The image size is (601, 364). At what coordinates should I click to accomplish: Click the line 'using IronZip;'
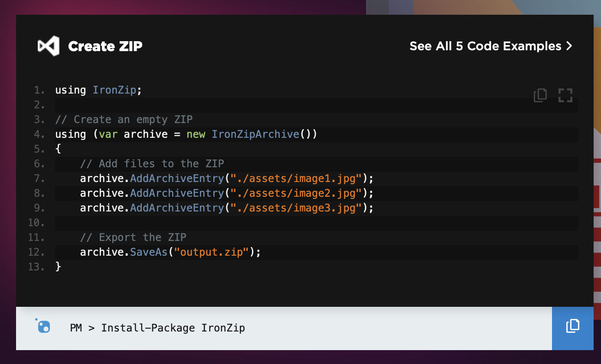pyautogui.click(x=99, y=90)
